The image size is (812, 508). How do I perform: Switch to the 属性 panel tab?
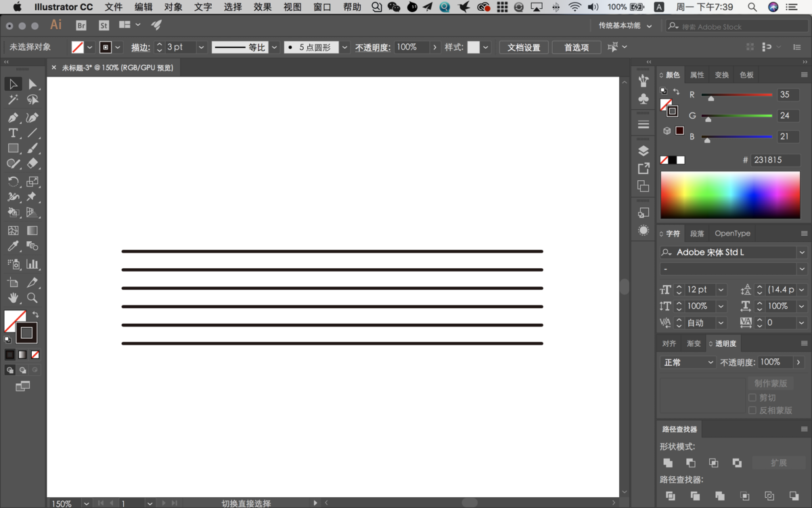[697, 75]
